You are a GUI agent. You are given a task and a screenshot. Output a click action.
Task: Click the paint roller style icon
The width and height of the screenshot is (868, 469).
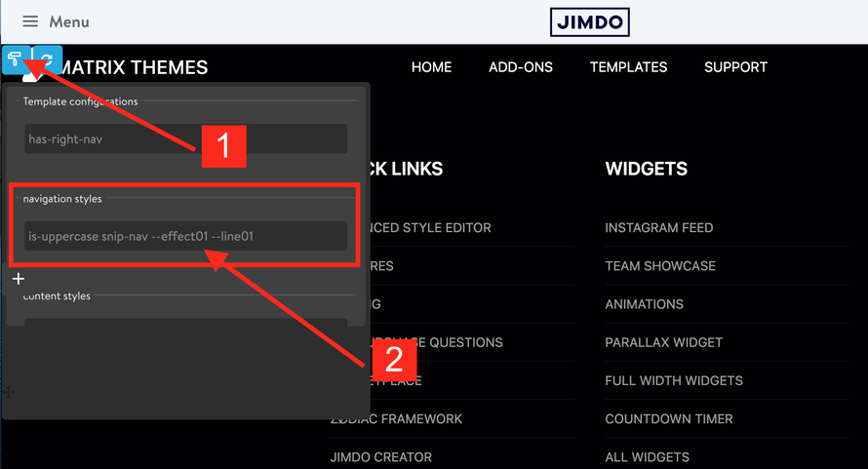point(16,59)
